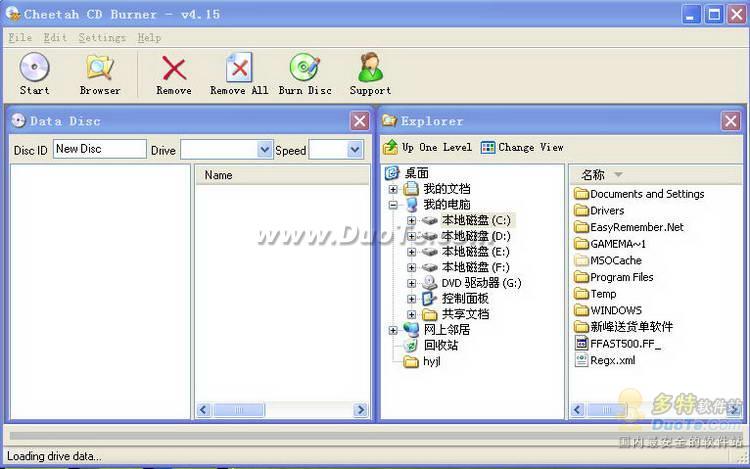Open the Help menu
Viewport: 750px width, 469px height.
click(x=149, y=37)
